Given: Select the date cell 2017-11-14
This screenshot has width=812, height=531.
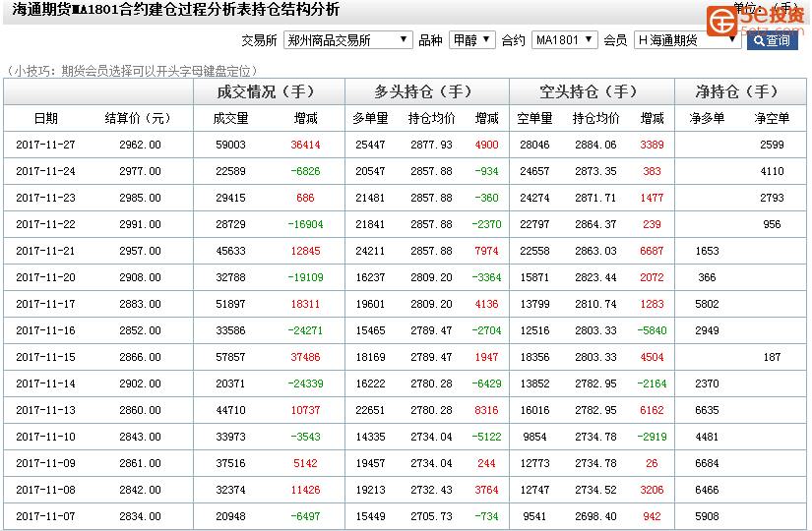Looking at the screenshot, I should [45, 384].
